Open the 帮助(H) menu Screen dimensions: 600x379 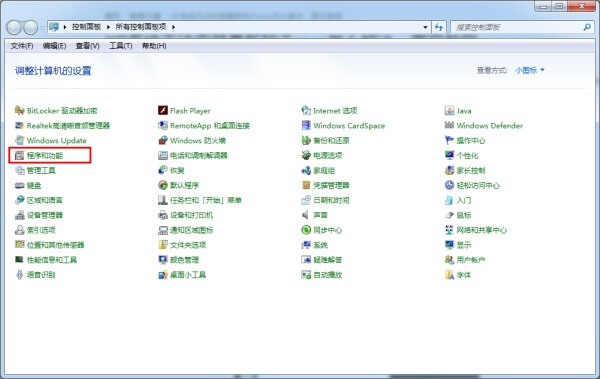pyautogui.click(x=154, y=46)
